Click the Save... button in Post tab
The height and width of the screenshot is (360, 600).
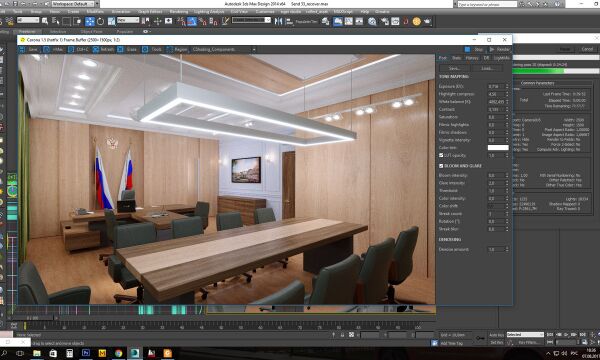(454, 68)
